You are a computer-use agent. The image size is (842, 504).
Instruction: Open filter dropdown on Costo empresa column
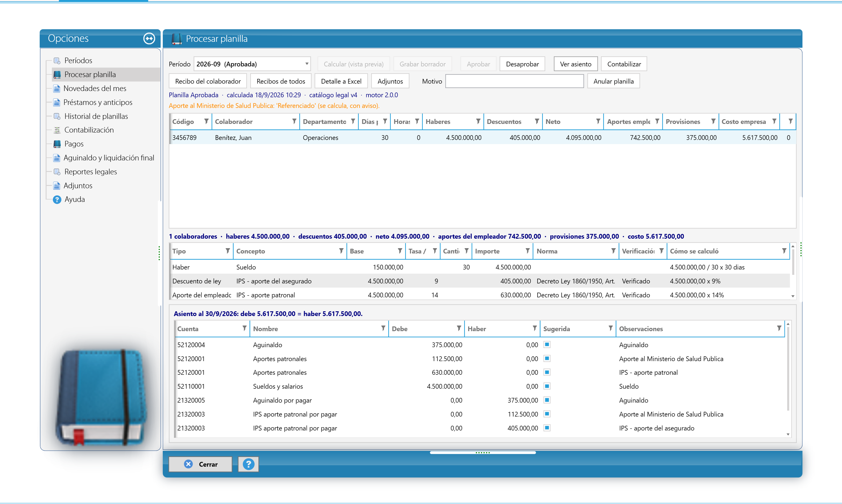click(774, 121)
